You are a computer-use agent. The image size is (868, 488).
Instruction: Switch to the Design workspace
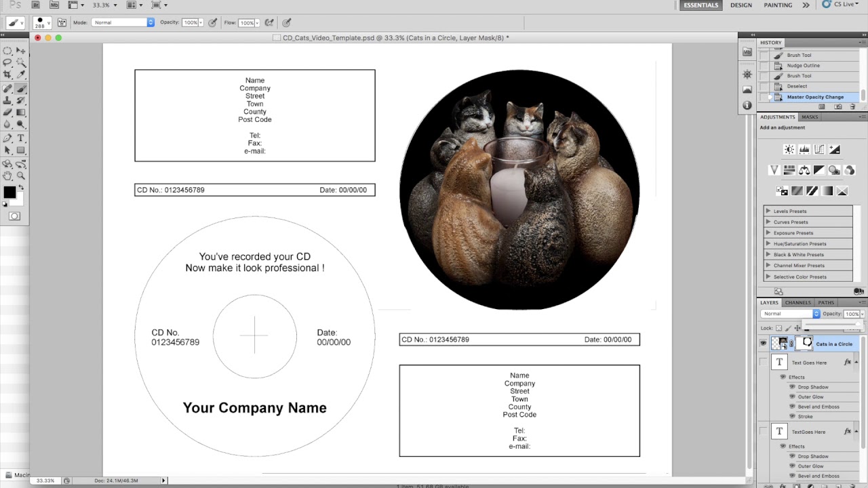(x=741, y=5)
